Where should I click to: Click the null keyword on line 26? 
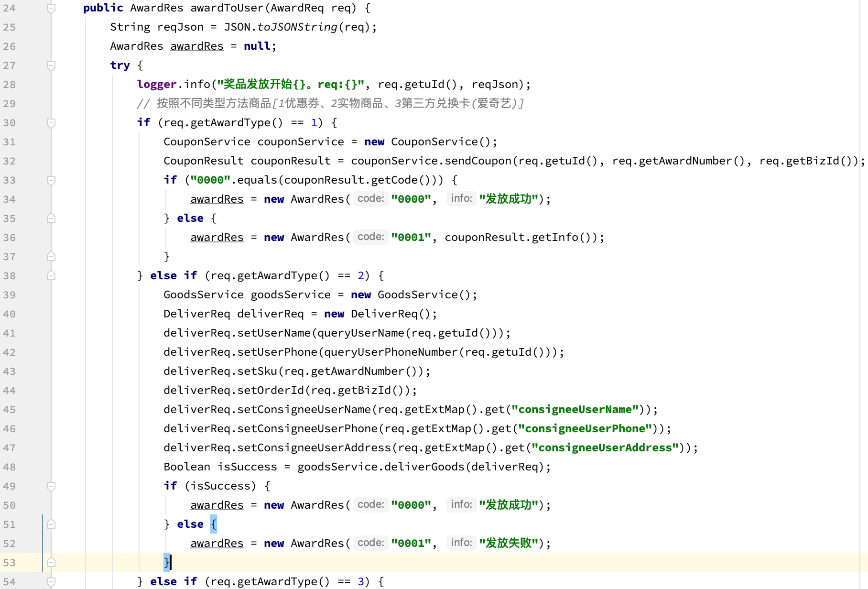click(257, 46)
